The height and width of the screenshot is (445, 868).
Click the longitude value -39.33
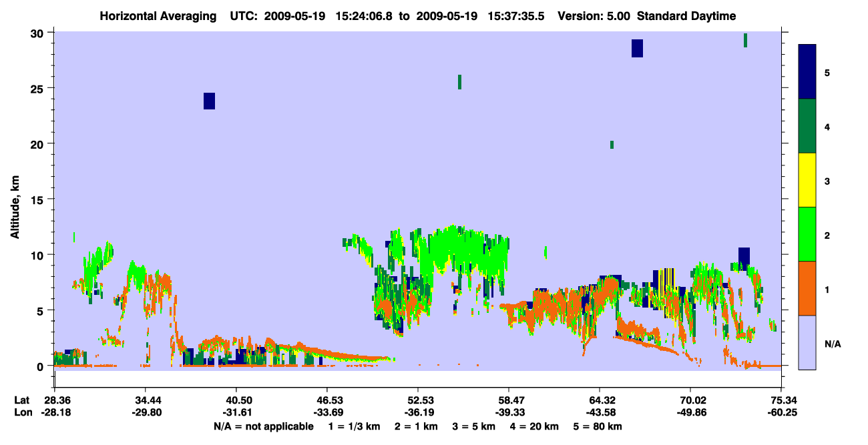pos(509,412)
